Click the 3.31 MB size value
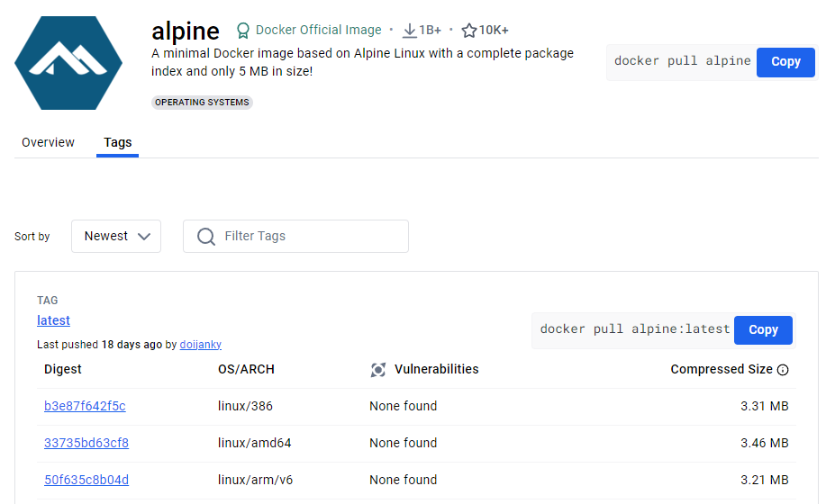Viewport: 826px width, 504px height. [765, 406]
